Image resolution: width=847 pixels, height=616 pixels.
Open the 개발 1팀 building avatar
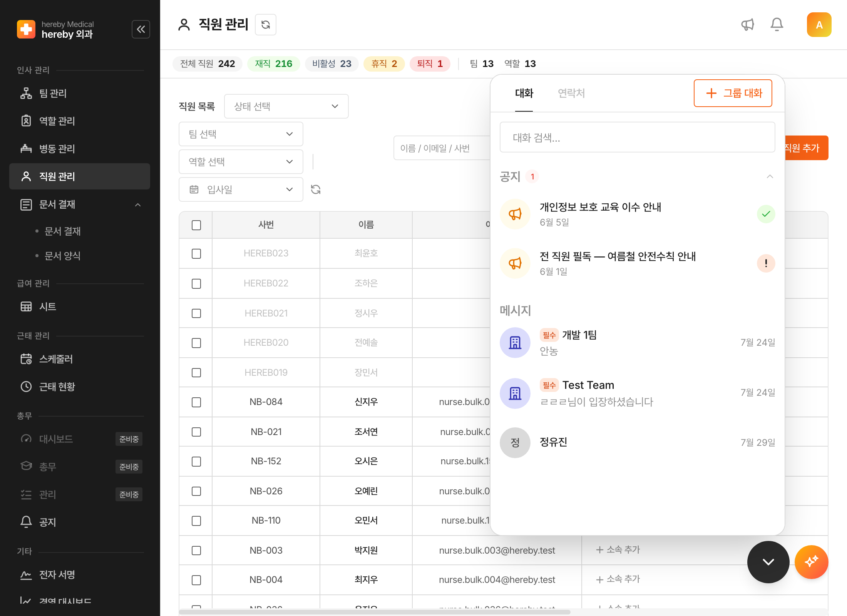pyautogui.click(x=515, y=343)
